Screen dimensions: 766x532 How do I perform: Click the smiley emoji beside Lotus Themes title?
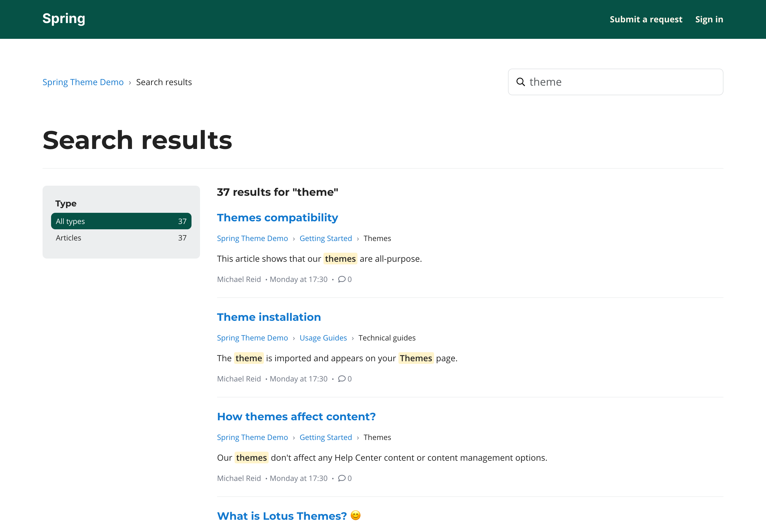point(356,515)
